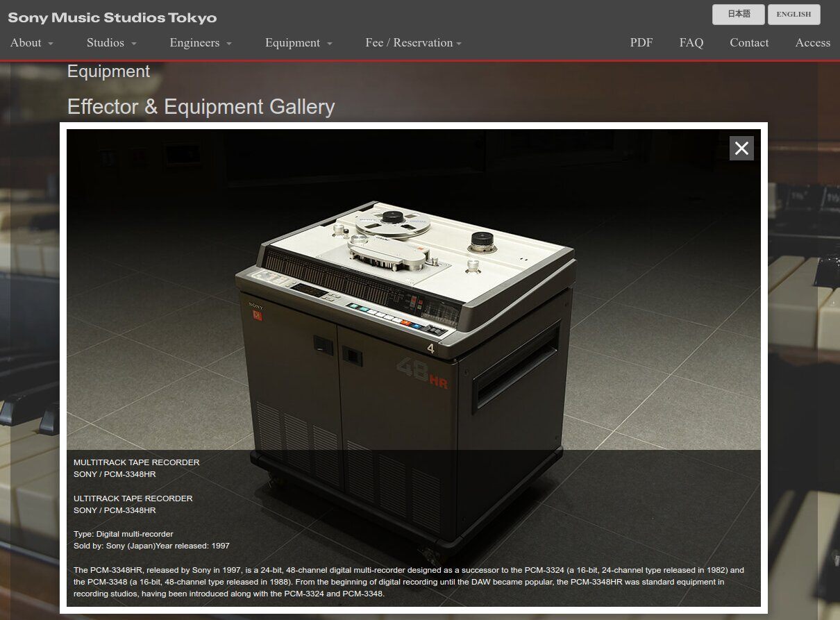
Task: Click the "ULTITRACK TAPE RECORDER" caption line
Action: pos(133,498)
